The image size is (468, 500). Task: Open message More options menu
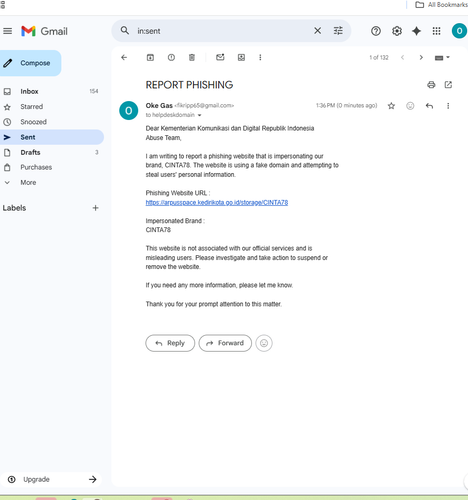[448, 106]
